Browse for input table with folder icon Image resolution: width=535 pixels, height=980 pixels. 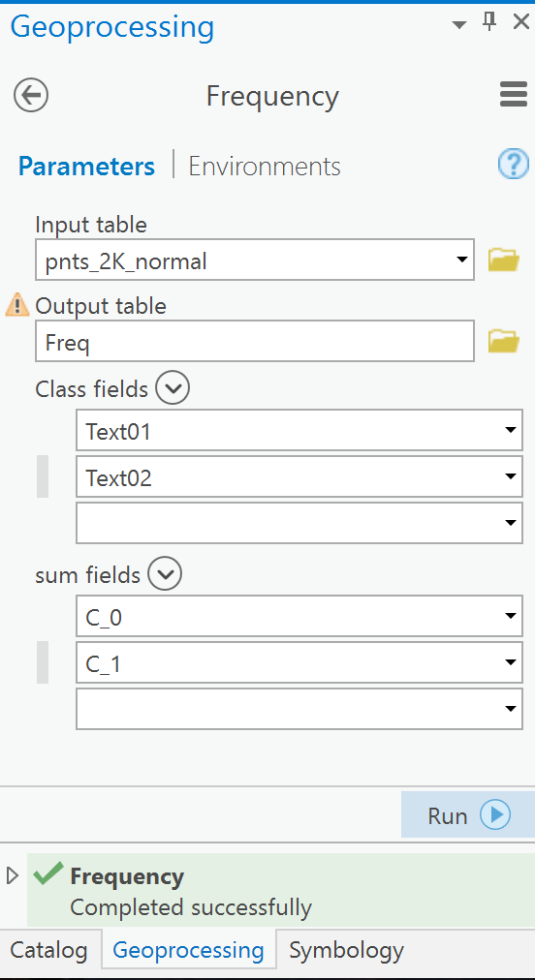[504, 260]
